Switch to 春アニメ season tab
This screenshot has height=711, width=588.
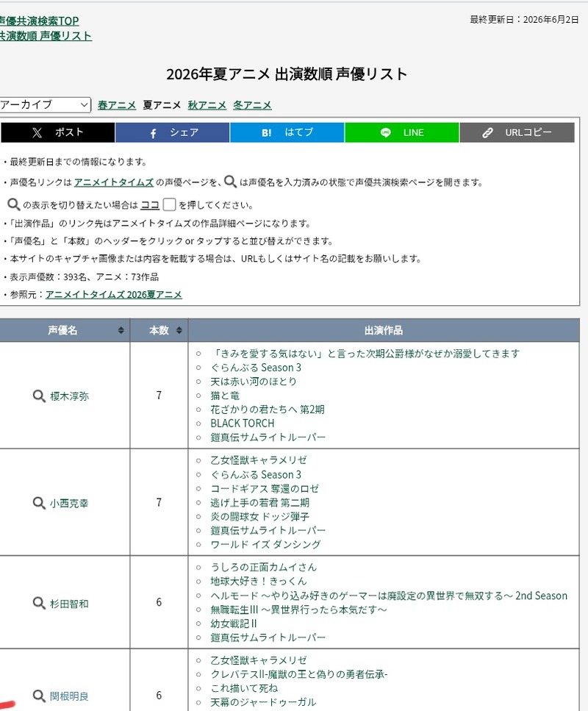coord(117,105)
